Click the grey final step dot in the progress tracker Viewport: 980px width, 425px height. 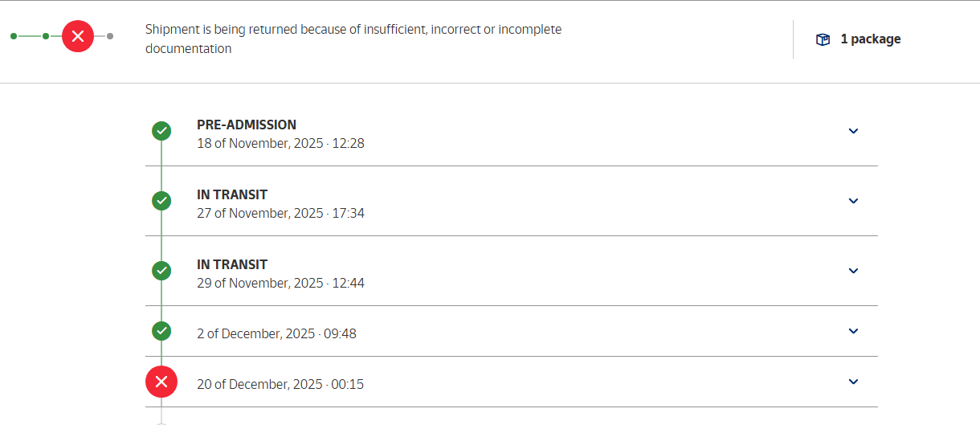pyautogui.click(x=110, y=36)
